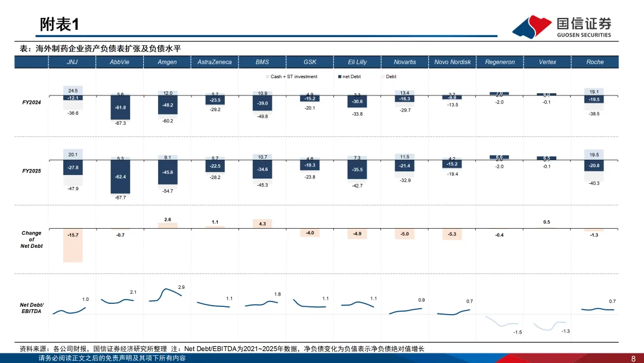Click the Guosen Securities logo emblem
Viewport: 644px width, 363px height.
coord(532,27)
